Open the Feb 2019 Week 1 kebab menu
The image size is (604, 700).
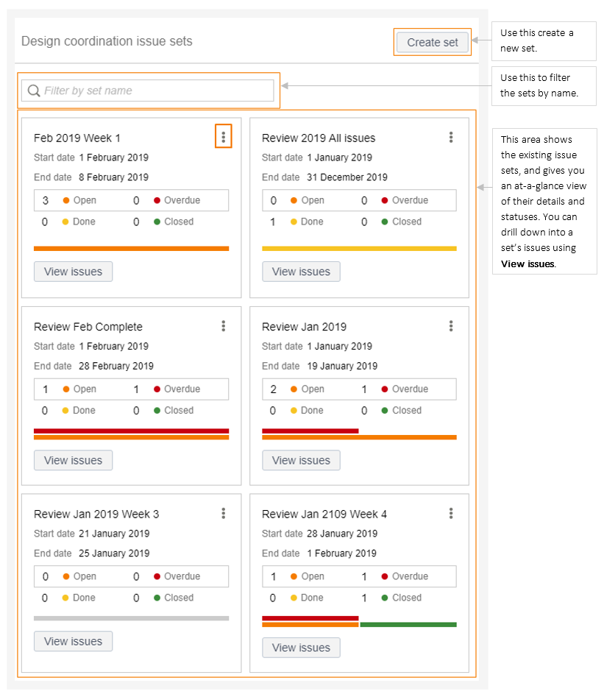click(224, 137)
